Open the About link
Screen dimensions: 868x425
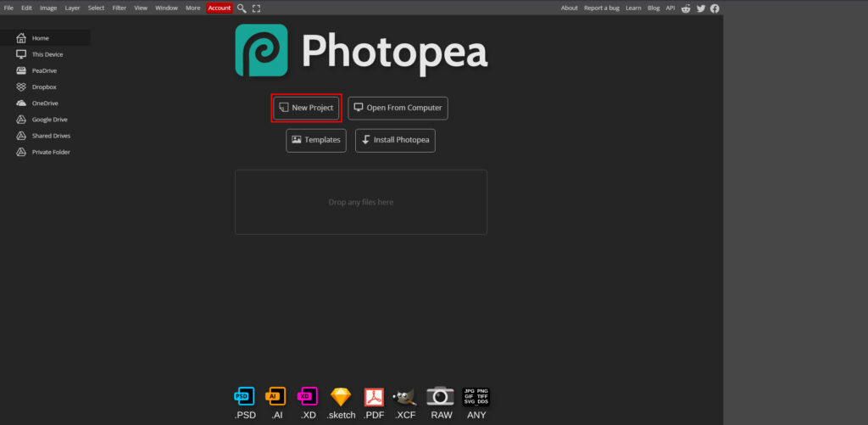(569, 8)
